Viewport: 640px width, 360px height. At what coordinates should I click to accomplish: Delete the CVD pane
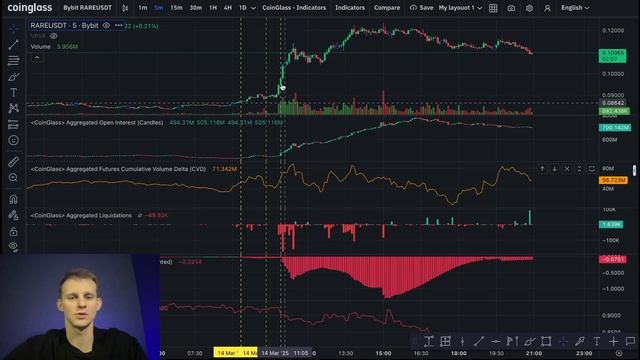tap(567, 169)
